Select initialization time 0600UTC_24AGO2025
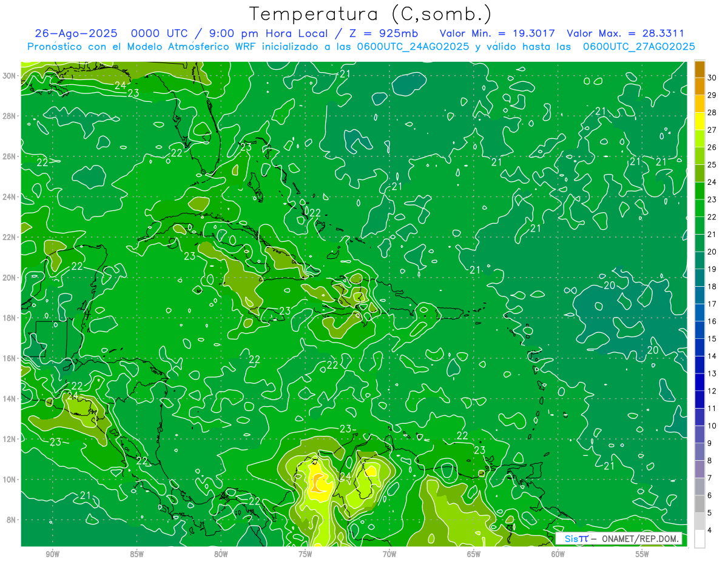The width and height of the screenshot is (728, 562). coord(413,47)
